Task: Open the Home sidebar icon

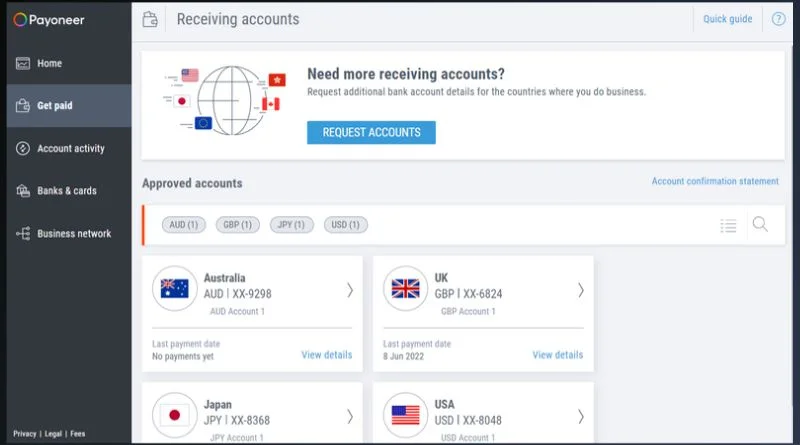Action: point(22,63)
